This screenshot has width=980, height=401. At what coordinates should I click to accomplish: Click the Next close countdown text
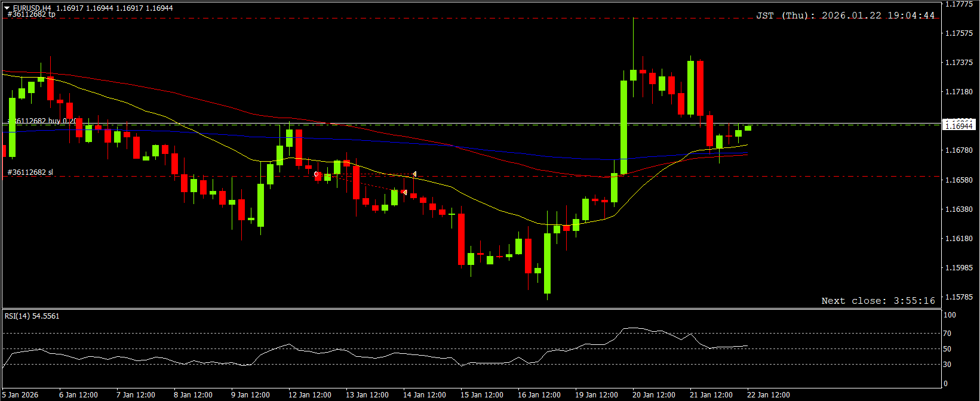[x=878, y=301]
